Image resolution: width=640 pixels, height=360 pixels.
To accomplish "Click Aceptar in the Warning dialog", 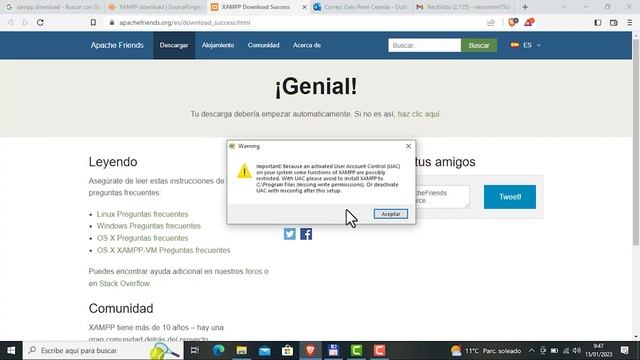I will (x=391, y=214).
